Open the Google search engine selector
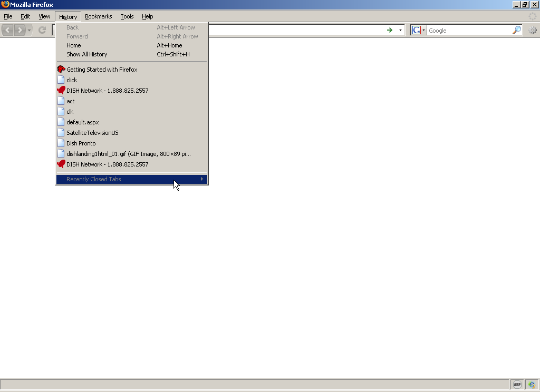Image resolution: width=540 pixels, height=392 pixels. pyautogui.click(x=419, y=30)
